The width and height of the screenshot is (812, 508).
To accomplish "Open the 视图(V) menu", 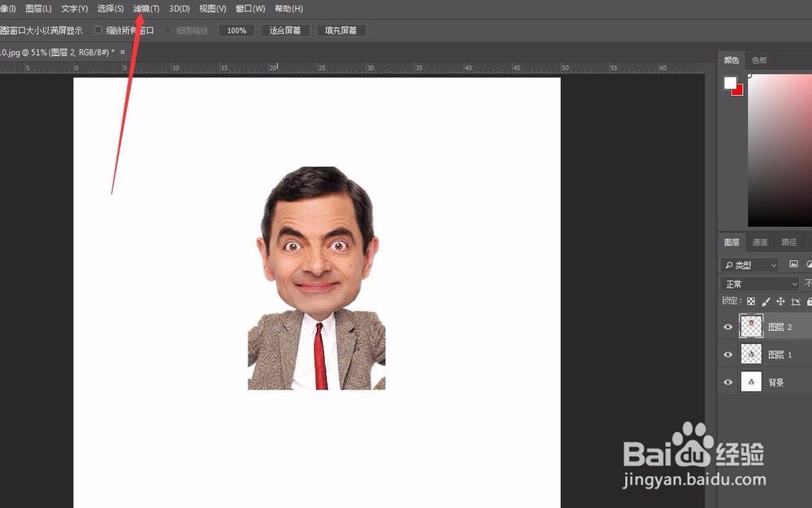I will [212, 9].
